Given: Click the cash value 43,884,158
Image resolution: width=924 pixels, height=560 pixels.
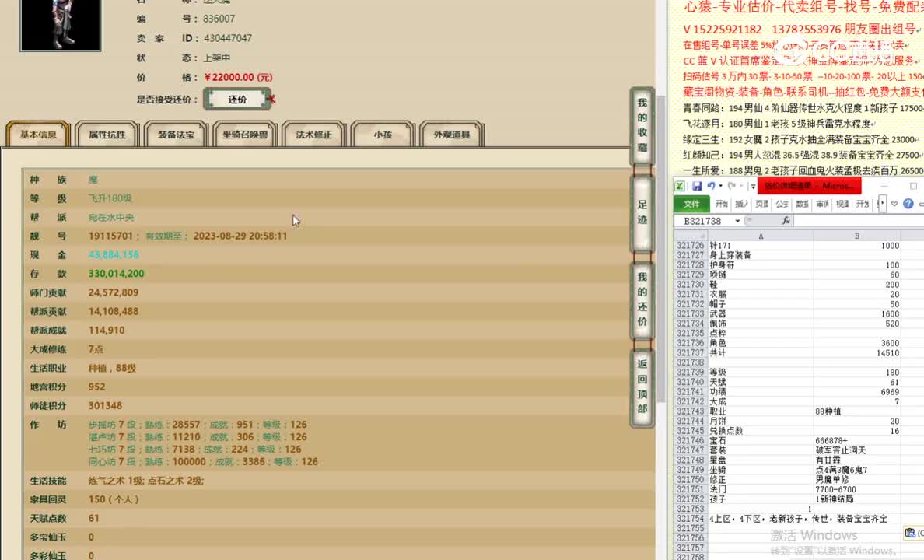Looking at the screenshot, I should pyautogui.click(x=114, y=255).
